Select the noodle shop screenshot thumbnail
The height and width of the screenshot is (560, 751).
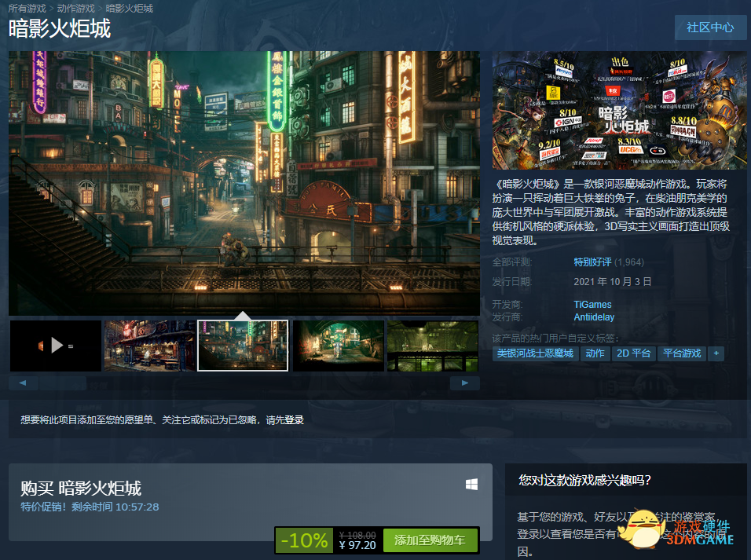coord(150,346)
